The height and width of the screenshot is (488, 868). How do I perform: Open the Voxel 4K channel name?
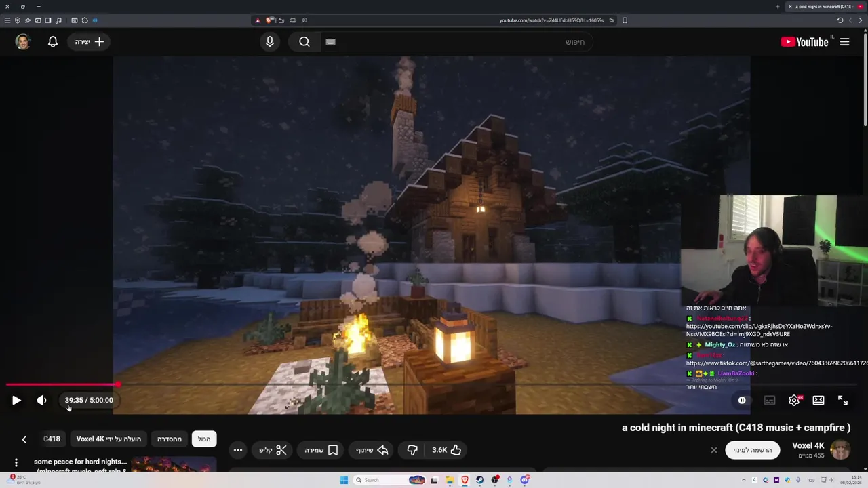[808, 445]
